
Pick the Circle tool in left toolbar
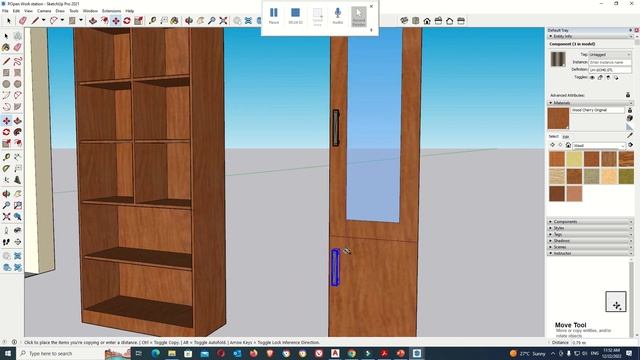(6, 84)
